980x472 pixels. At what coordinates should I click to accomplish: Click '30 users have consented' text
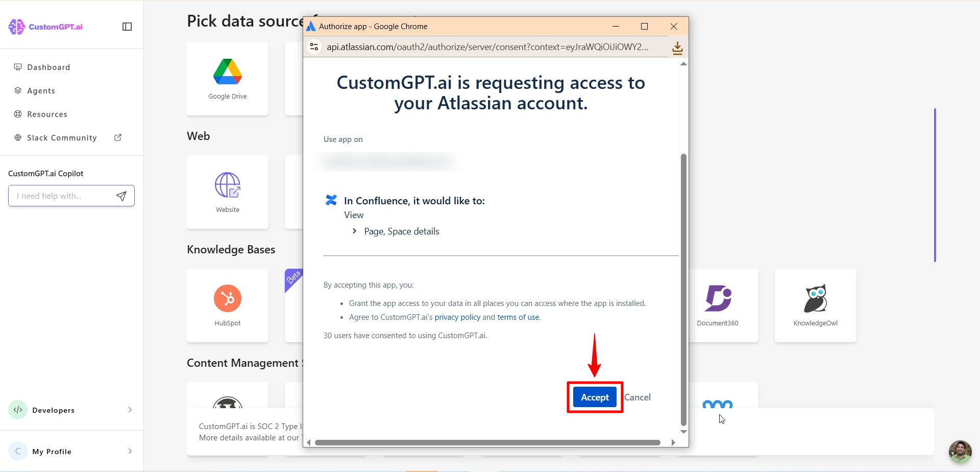[405, 336]
